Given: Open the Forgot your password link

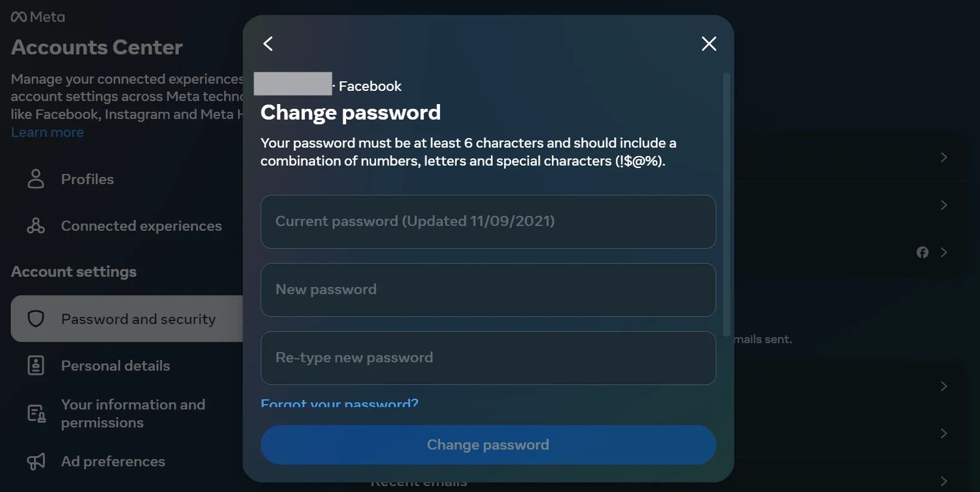Looking at the screenshot, I should click(340, 404).
